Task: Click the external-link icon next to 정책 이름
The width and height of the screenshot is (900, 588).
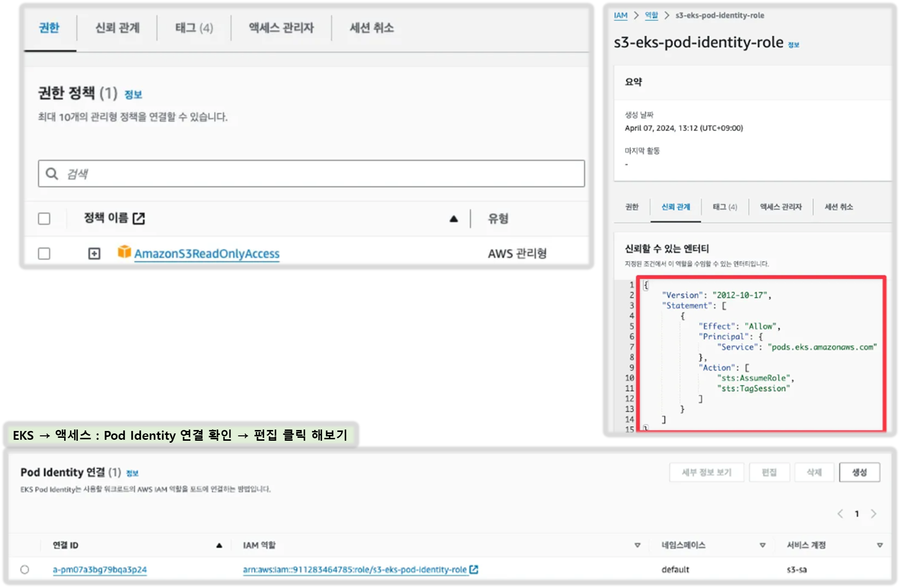Action: click(x=139, y=218)
